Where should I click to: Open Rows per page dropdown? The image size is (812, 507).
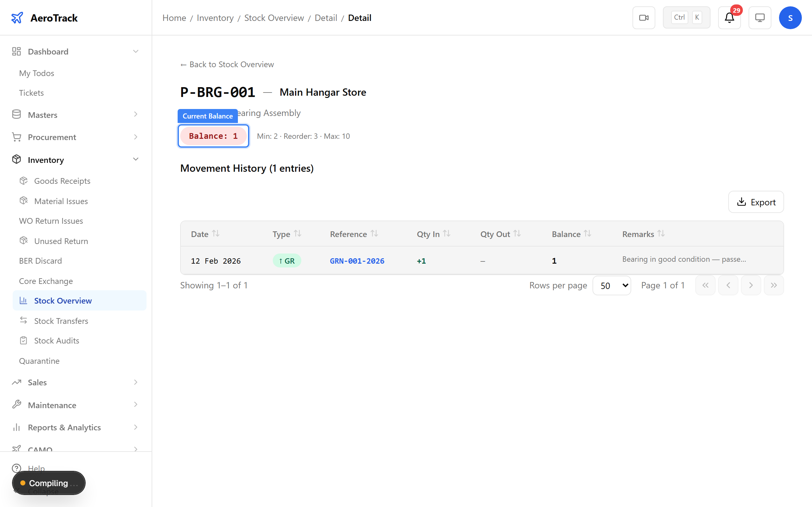(612, 286)
